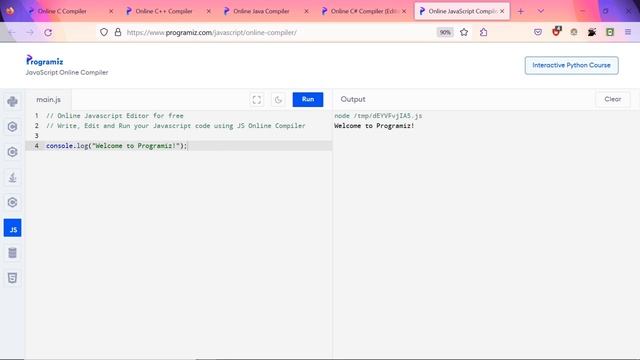Close the Online C Compiler tab
This screenshot has width=640, height=360.
pyautogui.click(x=111, y=11)
